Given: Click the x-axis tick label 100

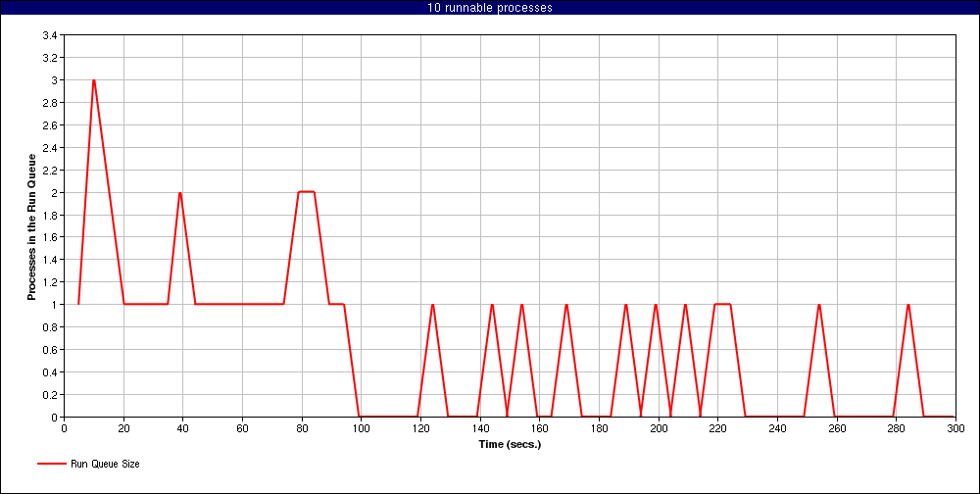Looking at the screenshot, I should coord(362,428).
